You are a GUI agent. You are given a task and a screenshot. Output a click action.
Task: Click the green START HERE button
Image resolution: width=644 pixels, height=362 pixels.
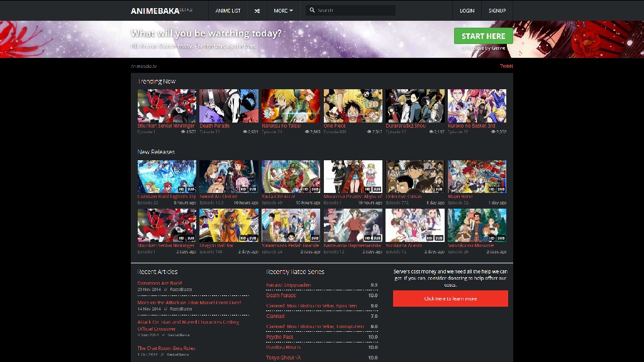click(x=484, y=36)
